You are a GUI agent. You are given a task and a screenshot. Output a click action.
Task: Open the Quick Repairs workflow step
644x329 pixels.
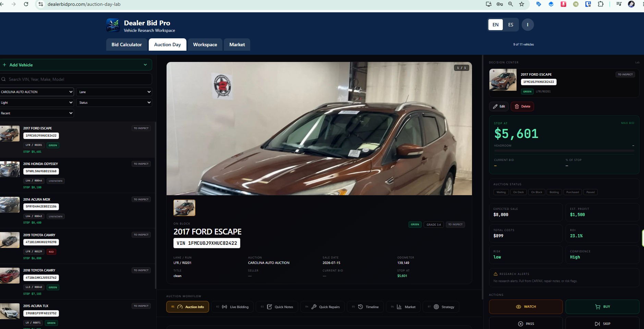pos(323,307)
